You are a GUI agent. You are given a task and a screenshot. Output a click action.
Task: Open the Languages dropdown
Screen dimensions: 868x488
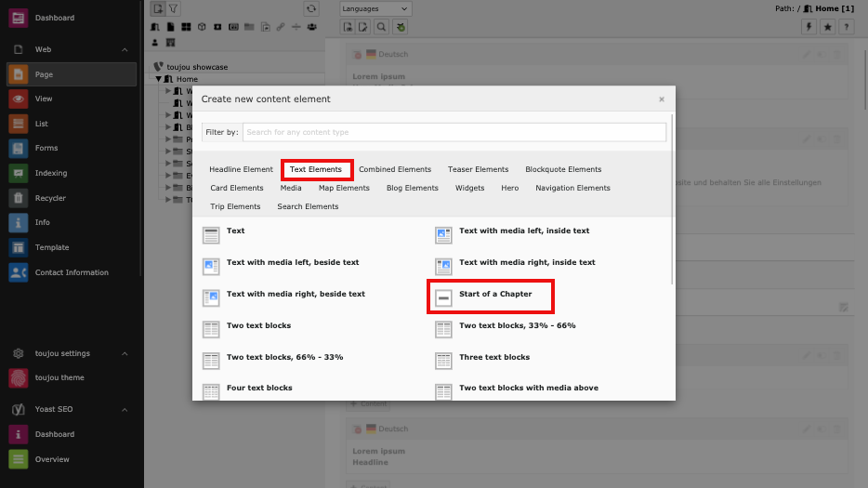(x=375, y=8)
